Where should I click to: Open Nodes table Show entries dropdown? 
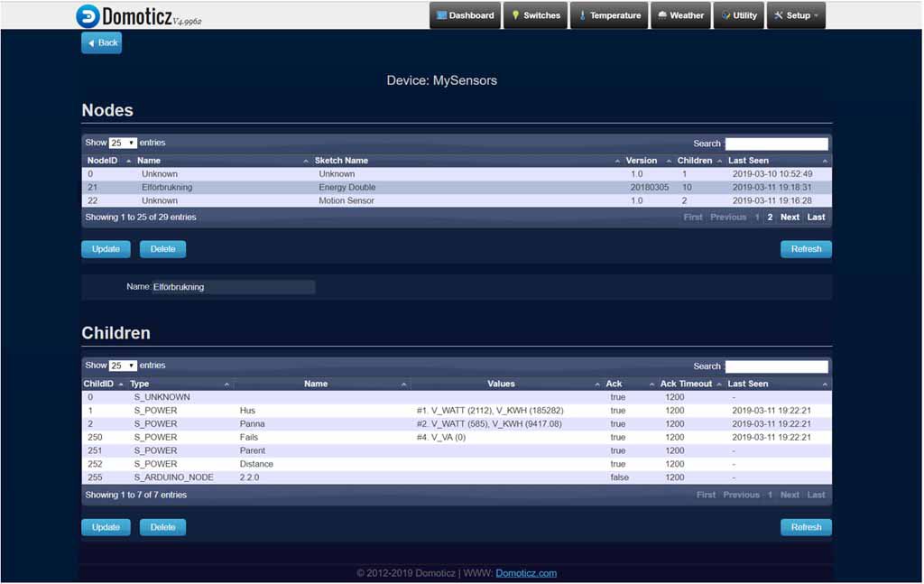(123, 144)
